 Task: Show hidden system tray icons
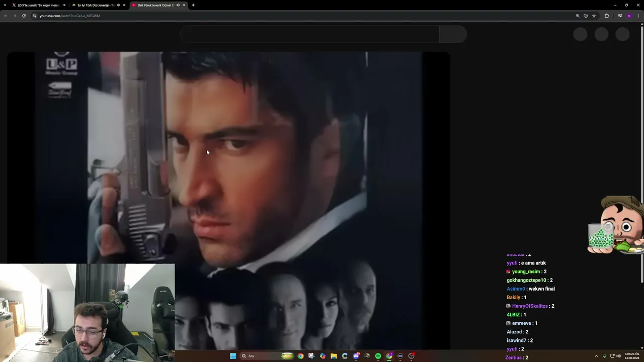596,356
